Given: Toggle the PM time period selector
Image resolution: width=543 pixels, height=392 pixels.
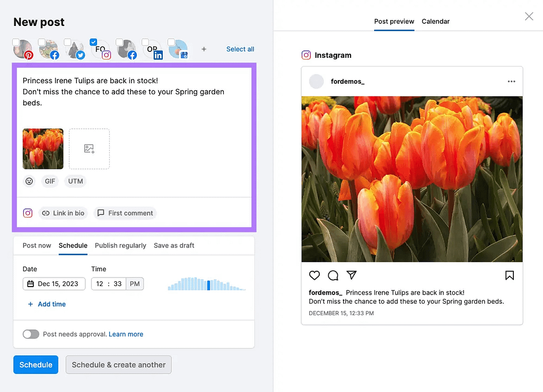Looking at the screenshot, I should (135, 284).
